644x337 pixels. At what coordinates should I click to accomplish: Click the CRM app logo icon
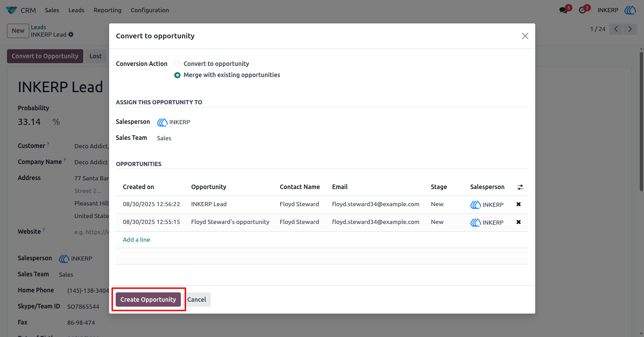click(11, 10)
